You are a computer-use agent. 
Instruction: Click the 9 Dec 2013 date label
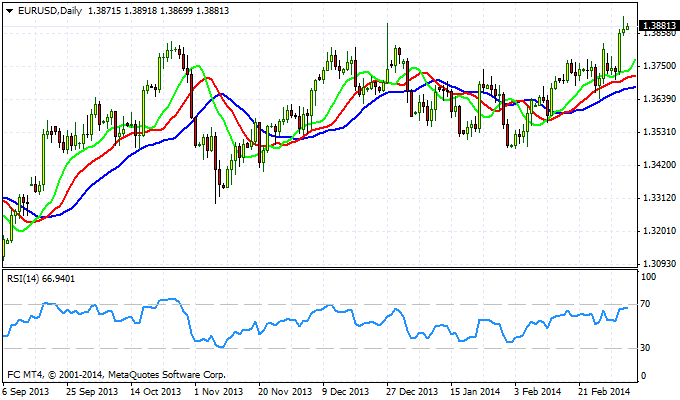pyautogui.click(x=346, y=391)
